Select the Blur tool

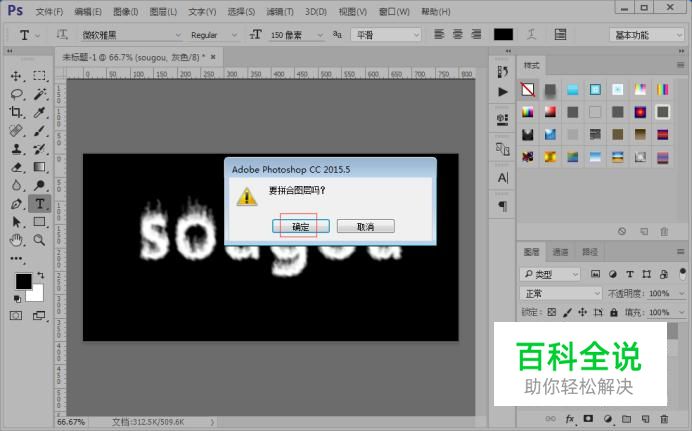[x=16, y=185]
